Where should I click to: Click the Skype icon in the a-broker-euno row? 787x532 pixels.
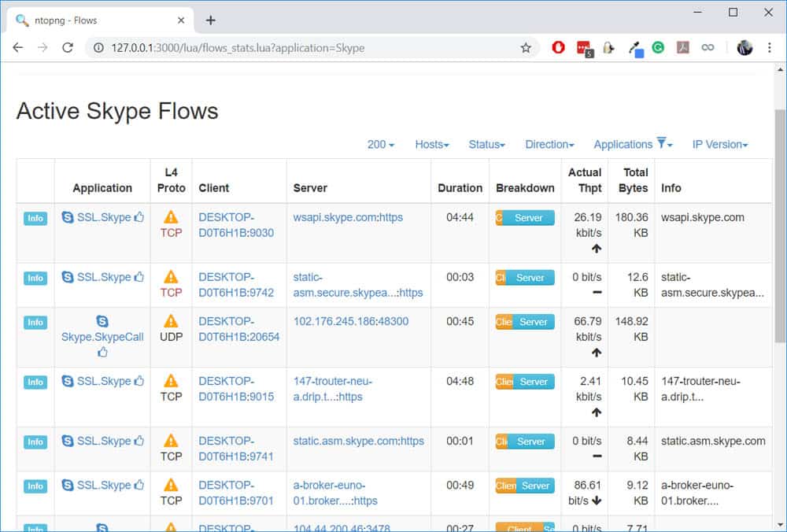tap(68, 486)
